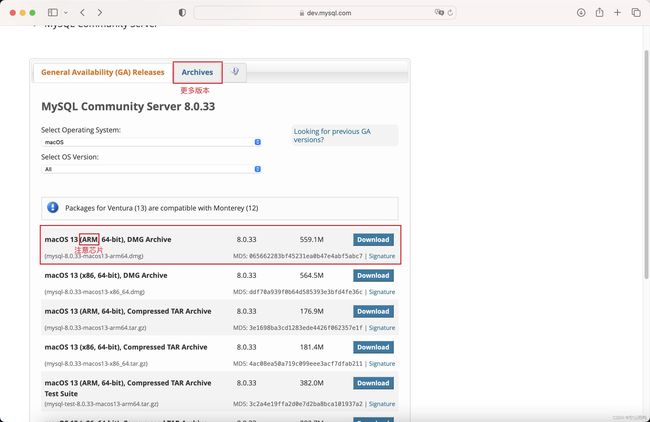Viewport: 650px width, 422px height.
Task: Open the sidebar options chevron
Action: point(66,13)
